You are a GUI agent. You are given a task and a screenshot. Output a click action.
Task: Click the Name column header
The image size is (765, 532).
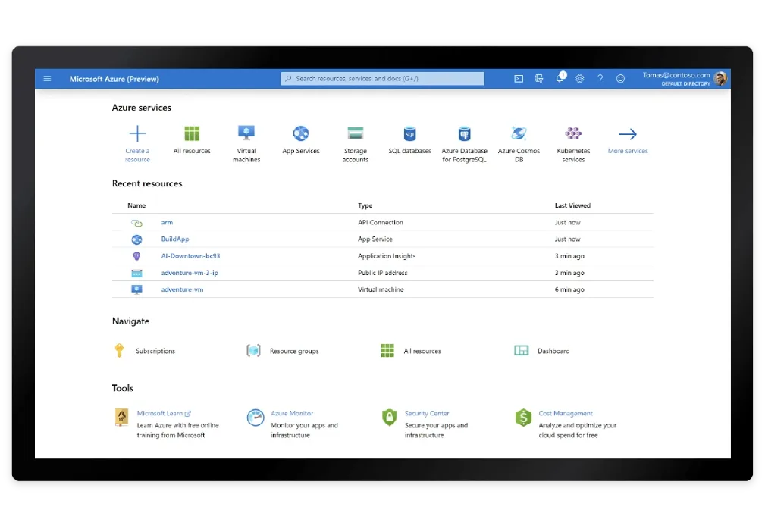pos(136,206)
